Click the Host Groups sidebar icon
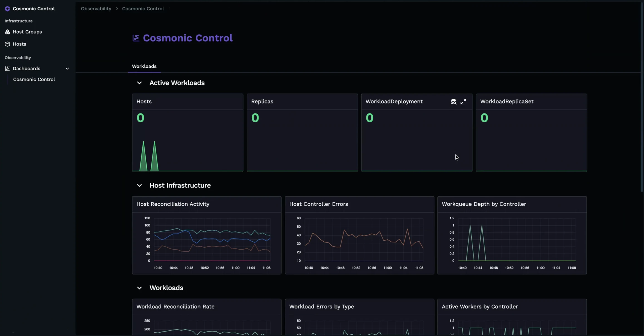 click(7, 32)
